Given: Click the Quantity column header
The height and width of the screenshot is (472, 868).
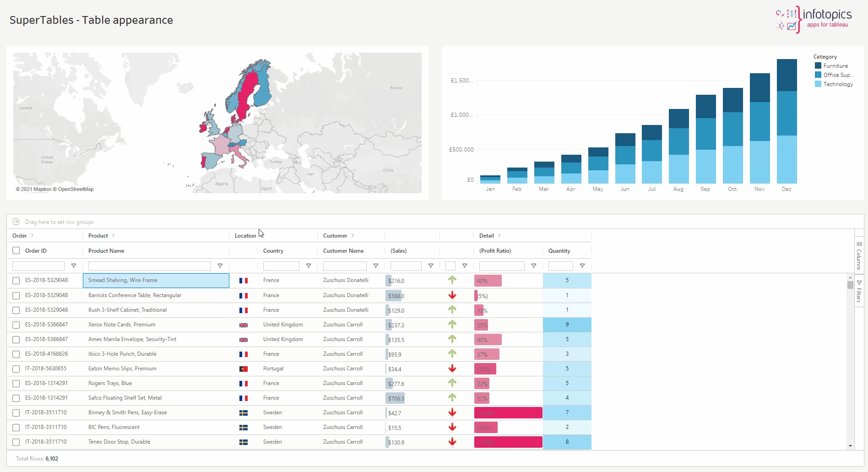Looking at the screenshot, I should click(x=559, y=251).
